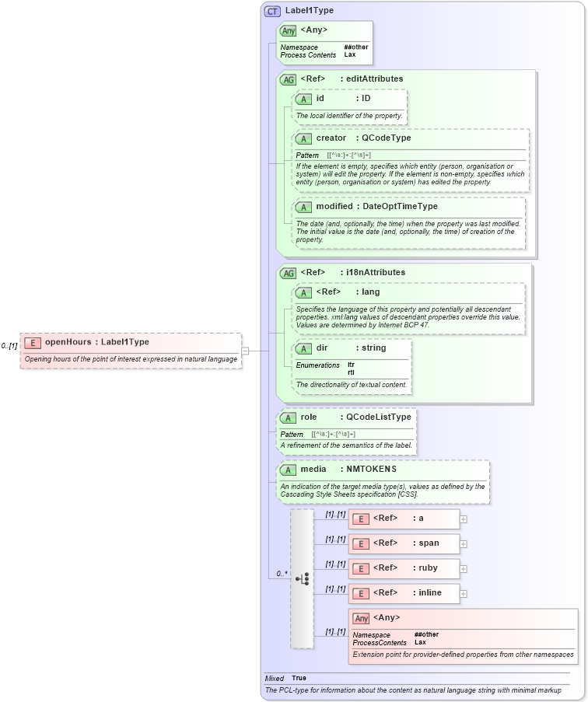Image resolution: width=588 pixels, height=702 pixels.
Task: Expand the Ref a element
Action: point(464,519)
